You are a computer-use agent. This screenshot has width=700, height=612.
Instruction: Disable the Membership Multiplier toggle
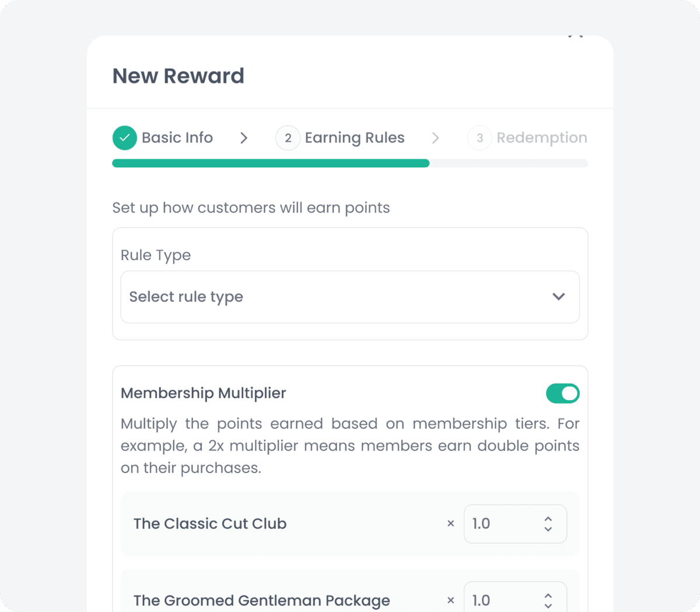(562, 393)
